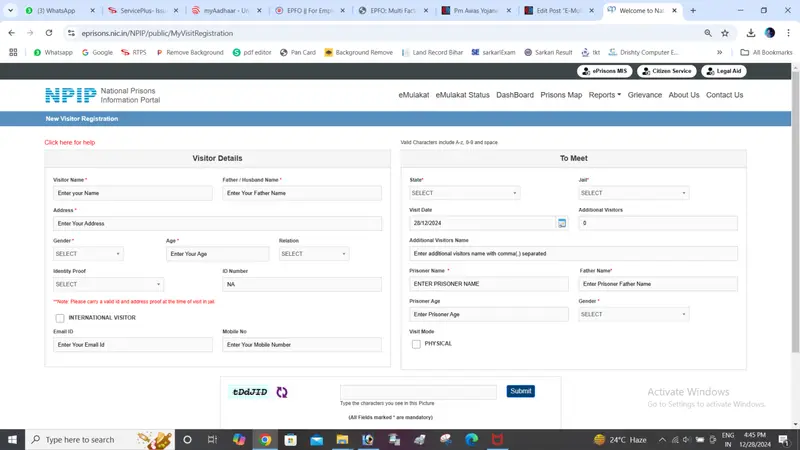Open the bookmarks apps grid icon

click(13, 52)
